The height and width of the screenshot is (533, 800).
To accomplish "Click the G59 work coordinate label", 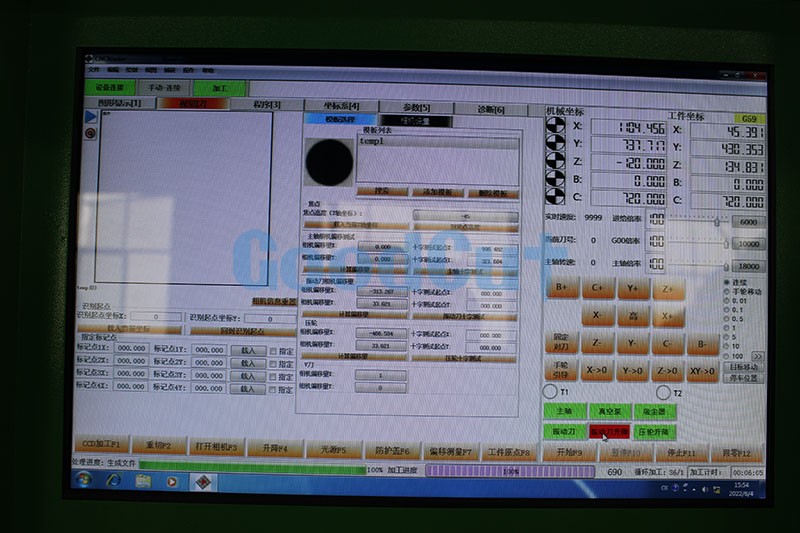I will tap(749, 119).
